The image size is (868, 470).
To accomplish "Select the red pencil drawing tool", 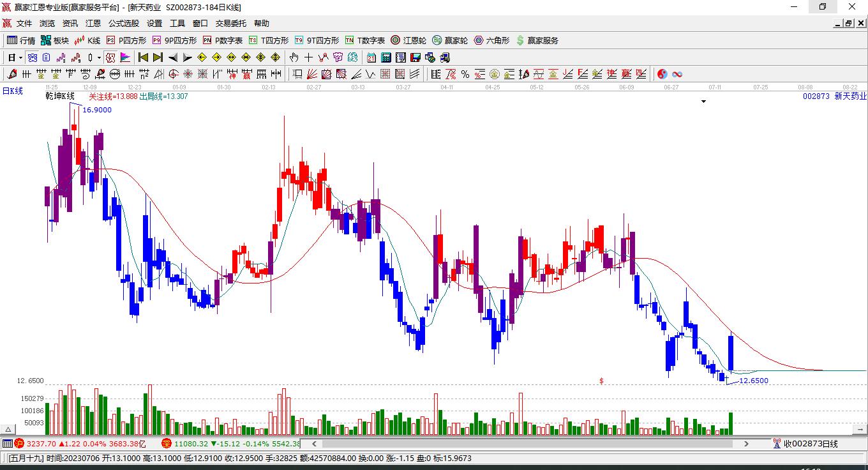I will (x=11, y=74).
